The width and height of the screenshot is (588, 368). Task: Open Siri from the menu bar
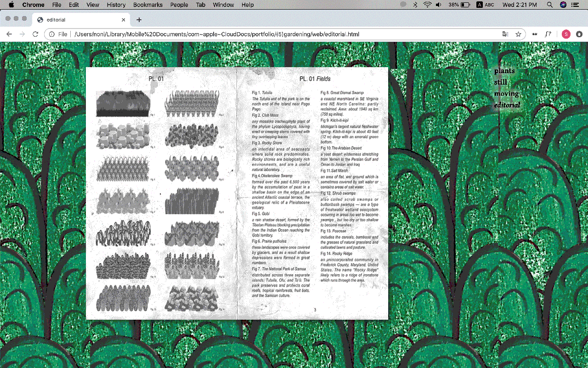(x=563, y=5)
